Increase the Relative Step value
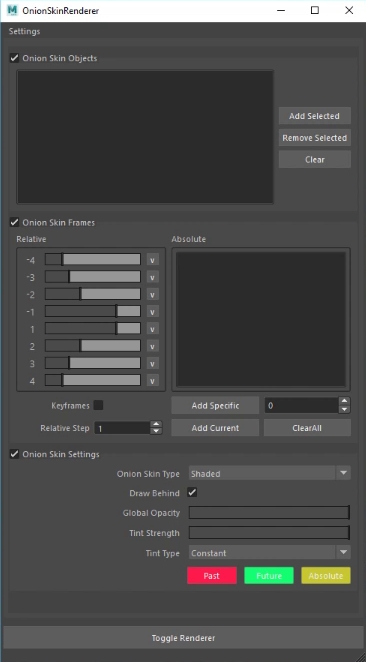 (156, 424)
